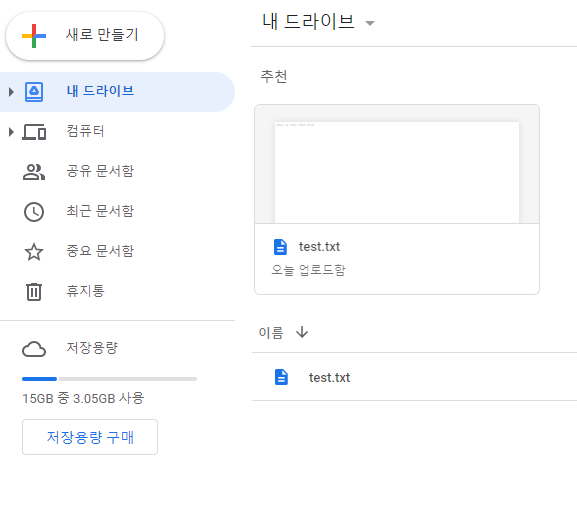Click the clock recent icon
This screenshot has width=577, height=524.
coord(34,212)
